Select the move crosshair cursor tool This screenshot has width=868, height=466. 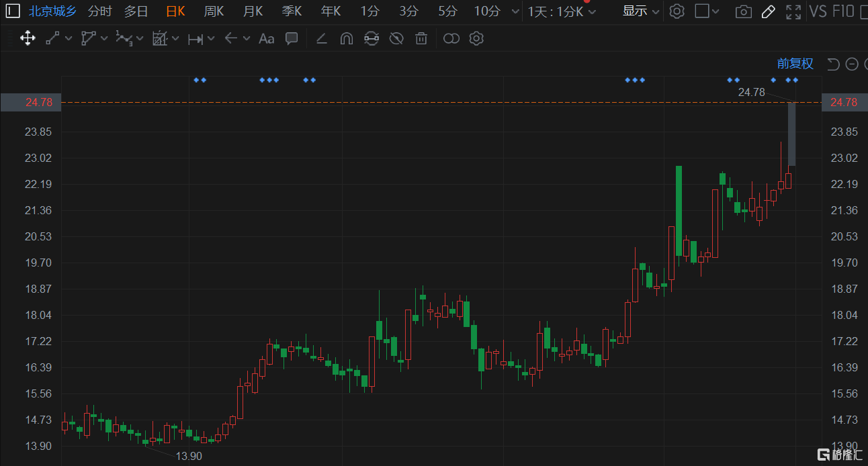(x=28, y=38)
